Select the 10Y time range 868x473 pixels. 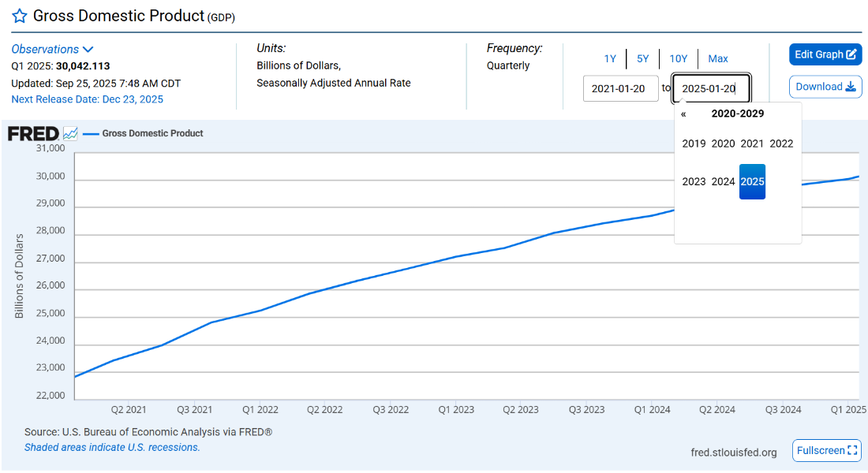[x=679, y=58]
